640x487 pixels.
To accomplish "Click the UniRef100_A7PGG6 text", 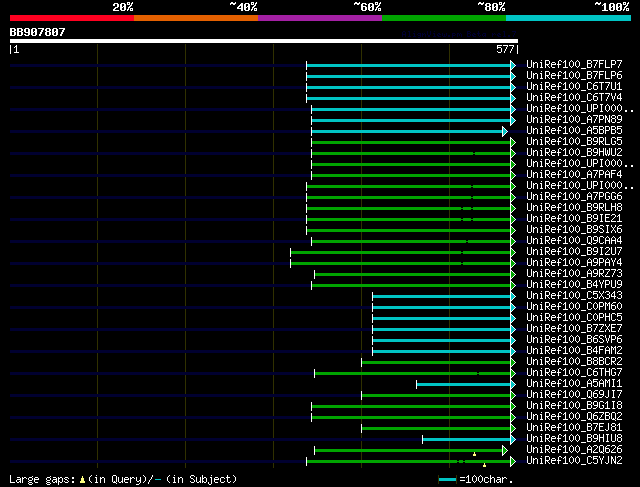I will click(574, 197).
